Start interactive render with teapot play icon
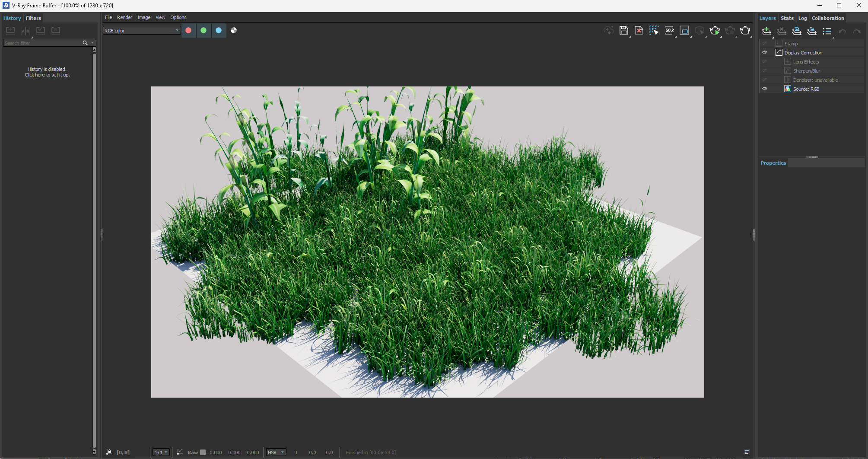 (x=715, y=31)
